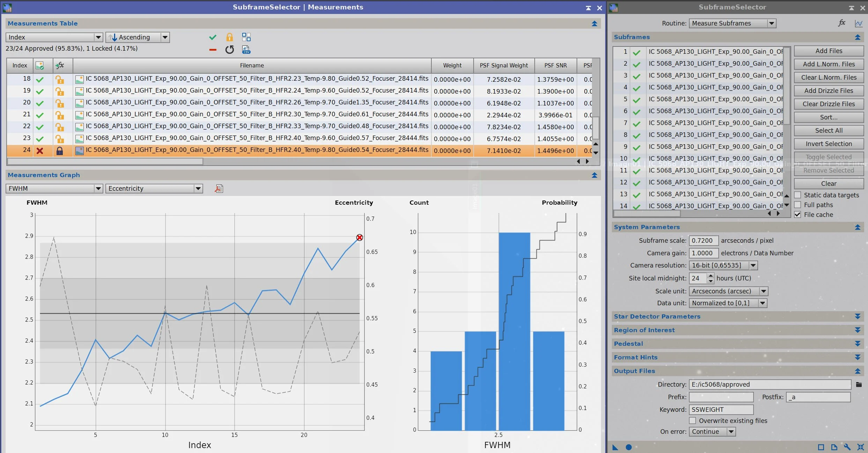
Task: Save measurements as CSV icon
Action: pos(246,50)
